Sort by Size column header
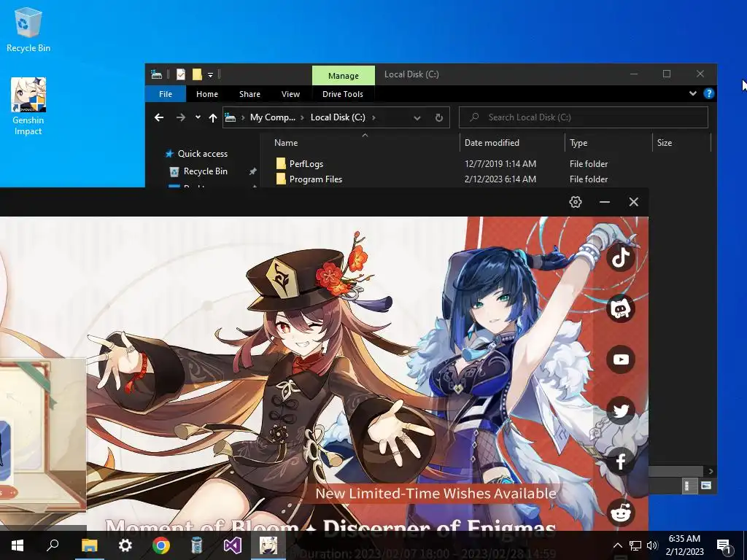This screenshot has width=747, height=560. point(664,143)
